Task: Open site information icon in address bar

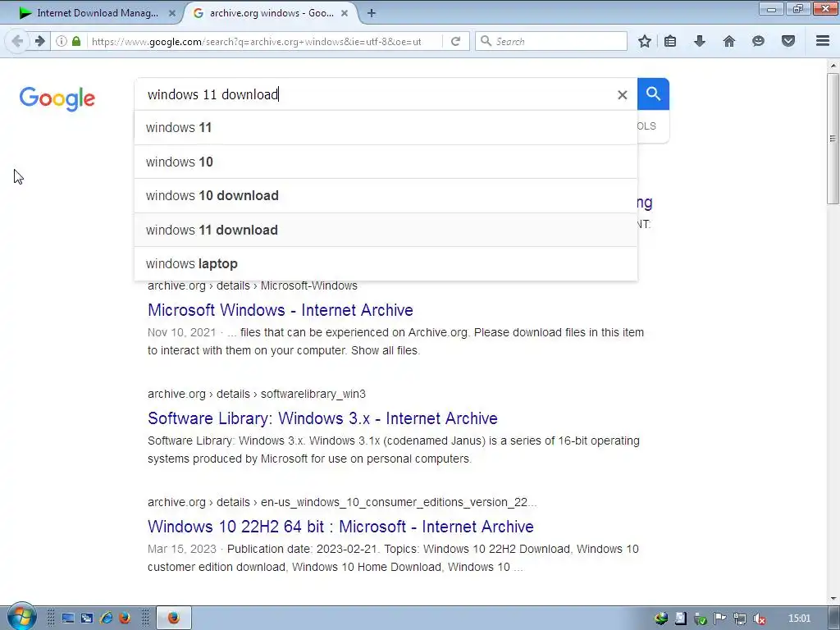Action: point(62,41)
